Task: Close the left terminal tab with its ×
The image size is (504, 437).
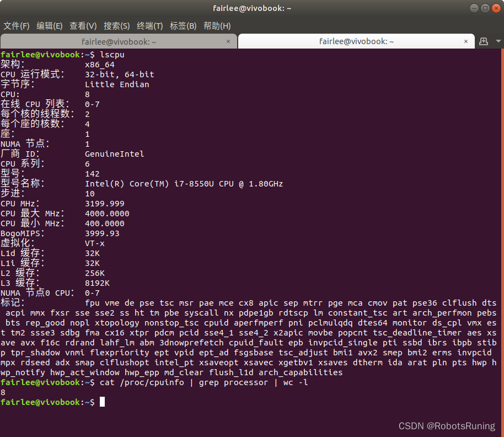Action: [x=228, y=41]
